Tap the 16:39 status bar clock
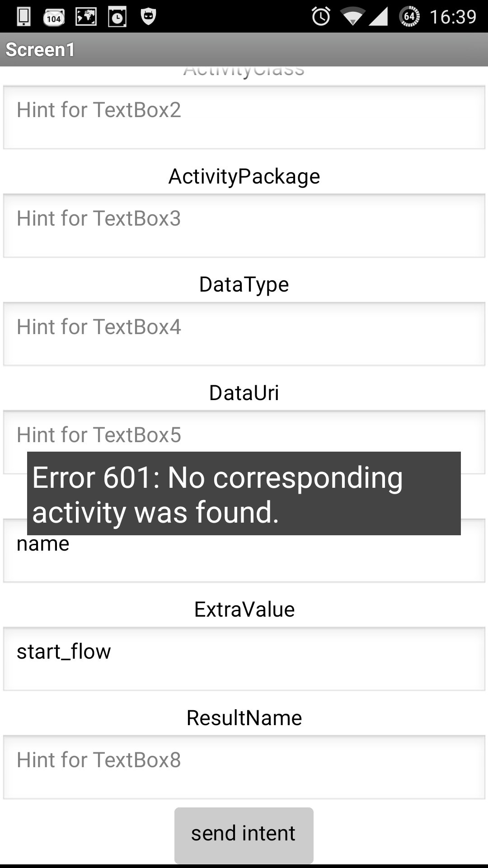488x868 pixels. point(453,17)
